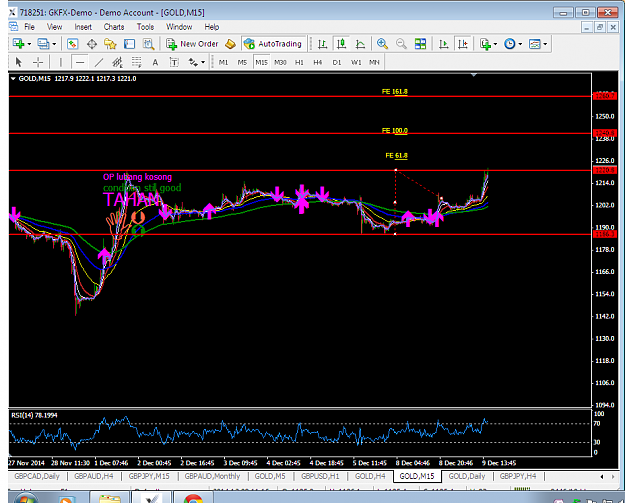
Task: Open Chrome from the Windows taskbar
Action: (193, 497)
